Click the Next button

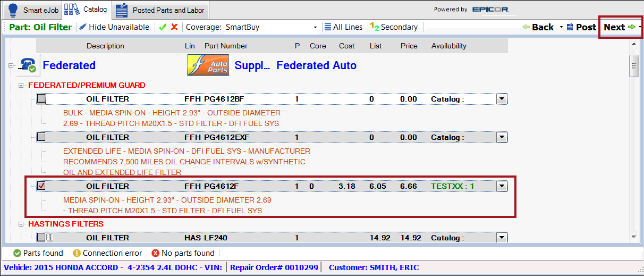618,27
